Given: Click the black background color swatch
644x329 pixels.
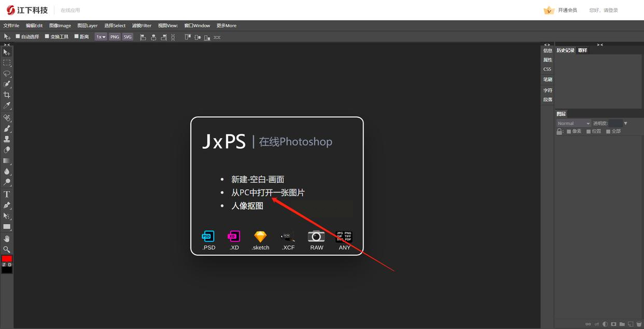Looking at the screenshot, I should tap(7, 270).
